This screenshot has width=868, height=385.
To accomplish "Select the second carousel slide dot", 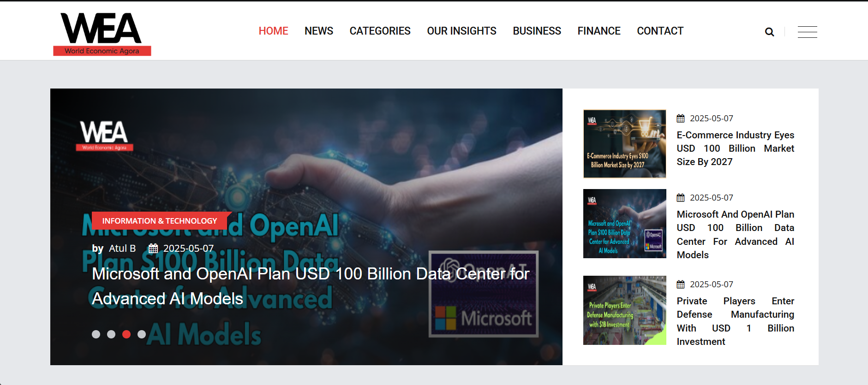I will (111, 334).
